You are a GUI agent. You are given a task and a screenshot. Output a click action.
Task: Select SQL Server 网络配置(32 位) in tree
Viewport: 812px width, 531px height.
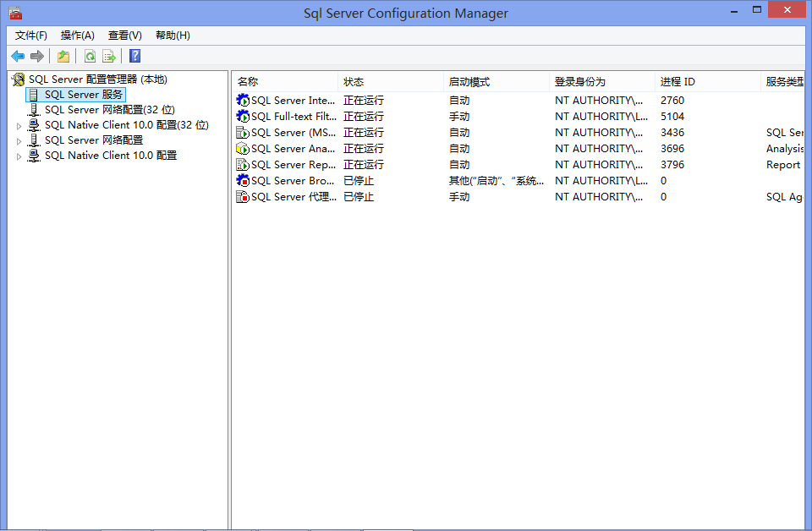point(109,110)
